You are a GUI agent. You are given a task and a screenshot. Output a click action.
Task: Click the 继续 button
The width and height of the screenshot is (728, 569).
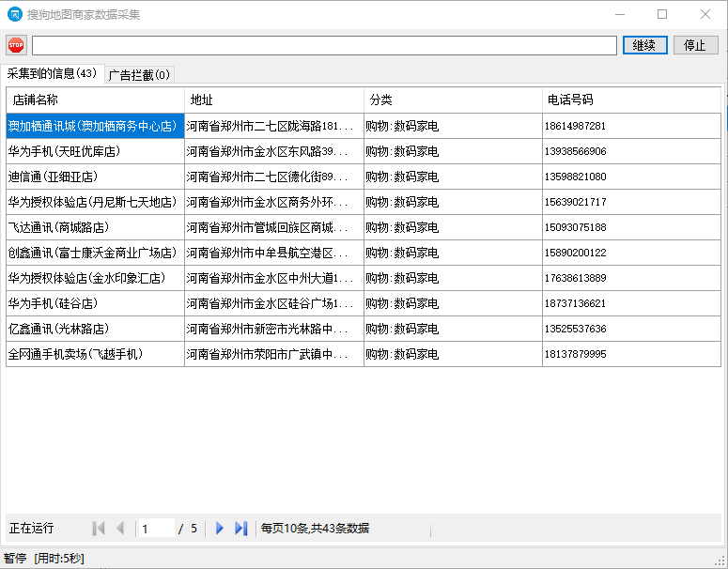pos(644,45)
